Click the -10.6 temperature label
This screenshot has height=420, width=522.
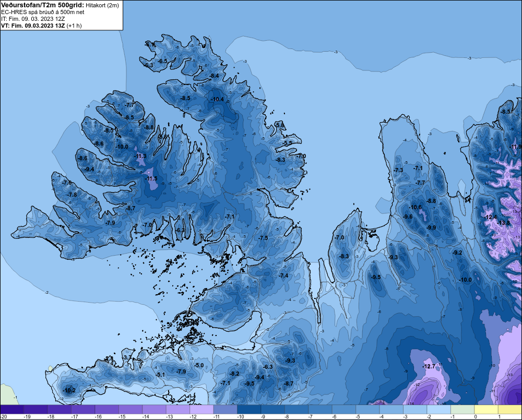tap(416, 207)
